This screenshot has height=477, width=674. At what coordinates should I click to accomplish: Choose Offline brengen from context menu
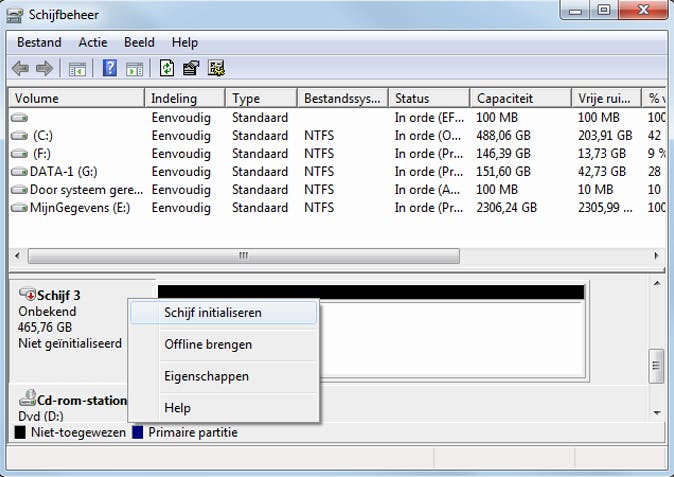pyautogui.click(x=224, y=344)
